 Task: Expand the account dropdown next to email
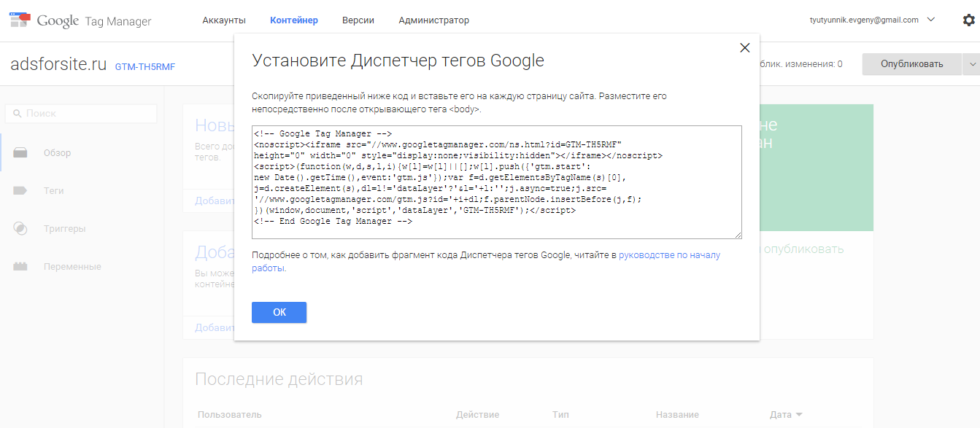click(x=930, y=20)
